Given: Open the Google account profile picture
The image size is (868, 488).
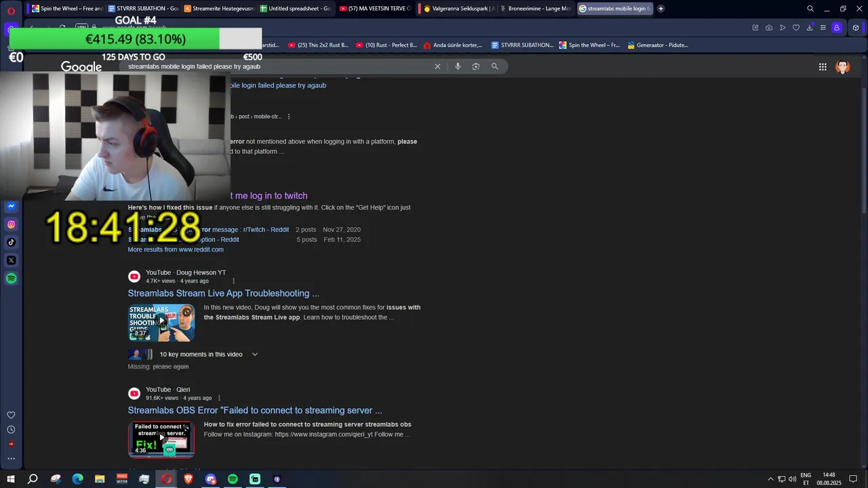Looking at the screenshot, I should [843, 66].
